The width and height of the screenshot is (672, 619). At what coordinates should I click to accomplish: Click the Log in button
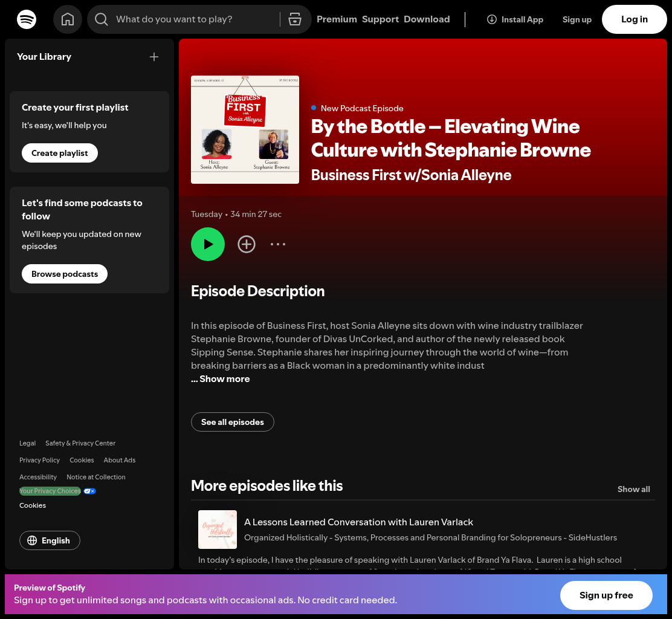(x=635, y=19)
